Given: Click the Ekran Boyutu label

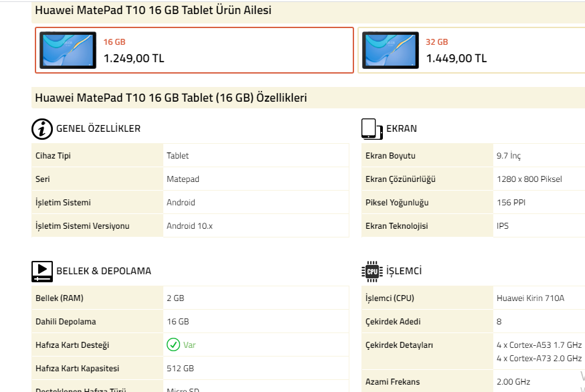Looking at the screenshot, I should 390,156.
